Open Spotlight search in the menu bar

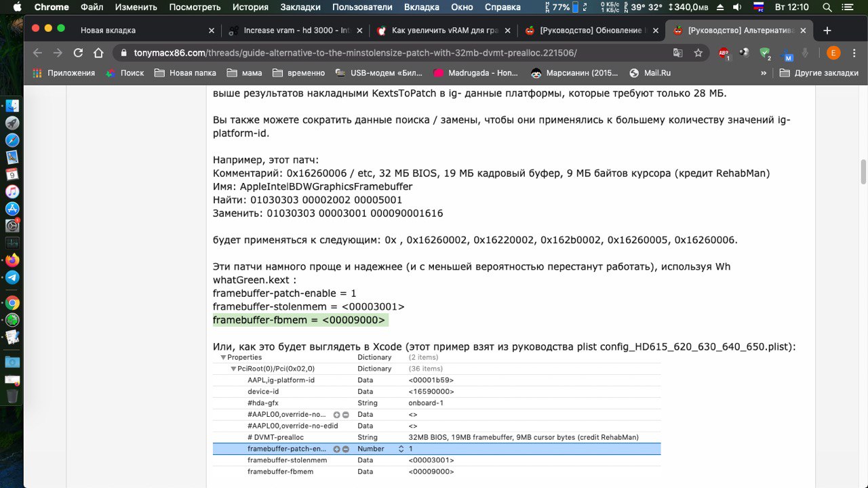827,7
